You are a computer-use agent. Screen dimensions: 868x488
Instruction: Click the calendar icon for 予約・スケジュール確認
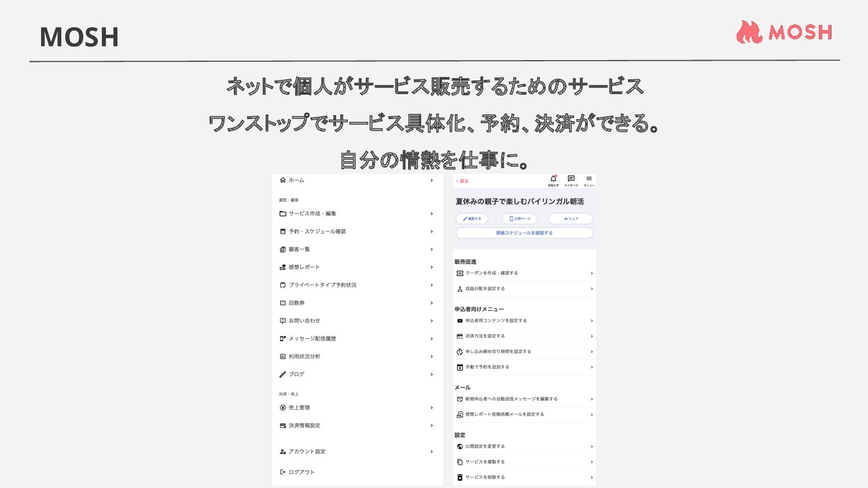point(282,231)
